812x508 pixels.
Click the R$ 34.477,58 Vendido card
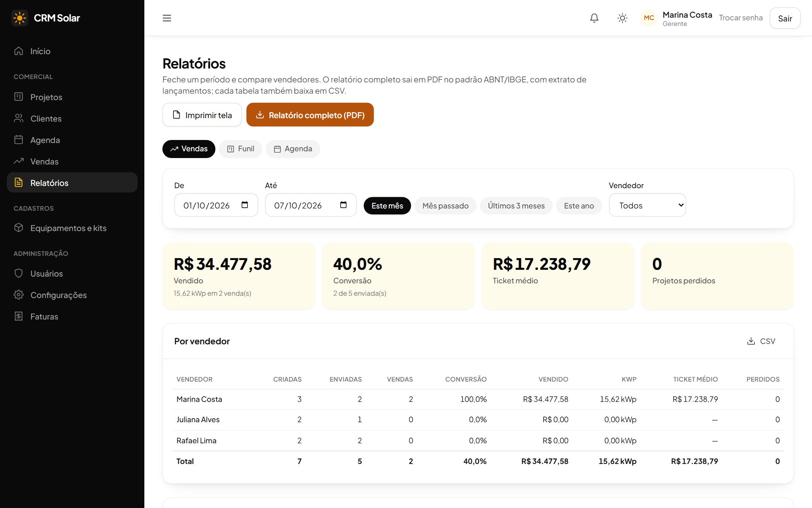tap(239, 276)
